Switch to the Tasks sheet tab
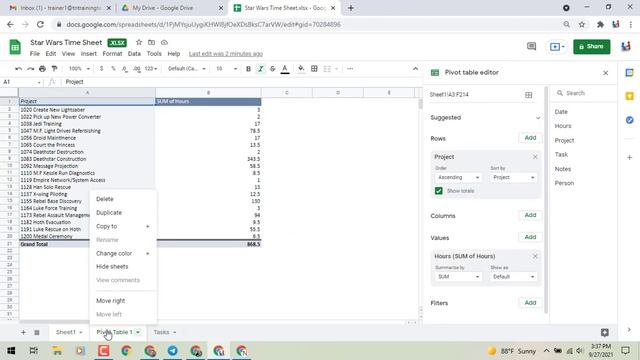Image resolution: width=640 pixels, height=360 pixels. point(164,332)
